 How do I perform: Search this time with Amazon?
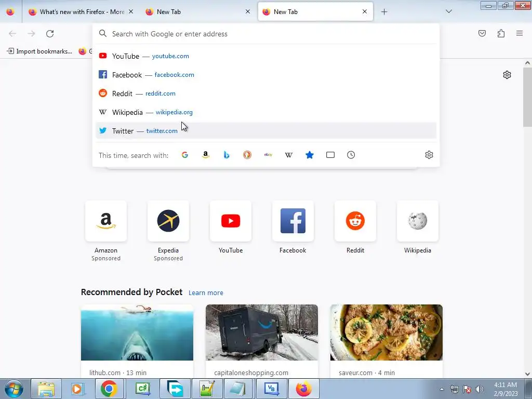click(x=206, y=155)
